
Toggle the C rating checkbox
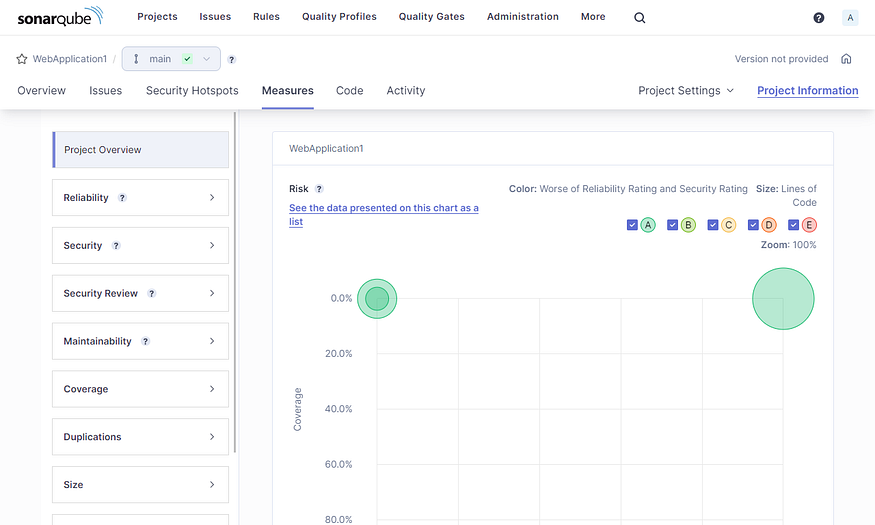(x=712, y=225)
